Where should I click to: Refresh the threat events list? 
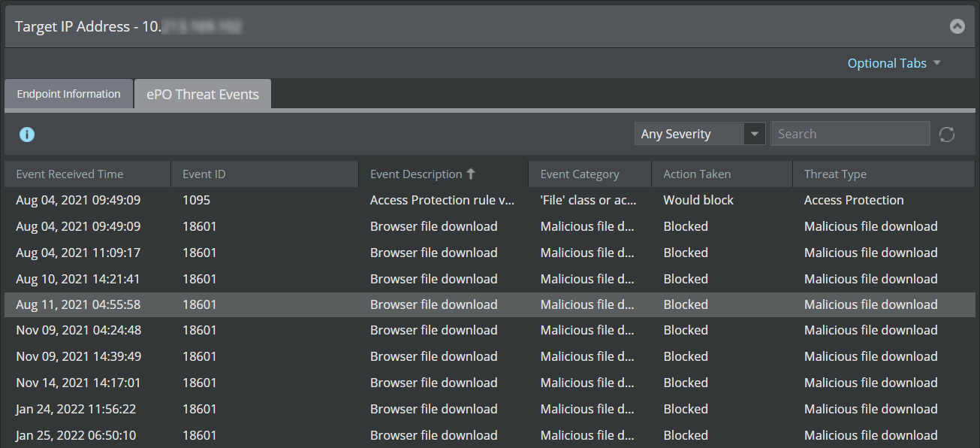coord(947,135)
